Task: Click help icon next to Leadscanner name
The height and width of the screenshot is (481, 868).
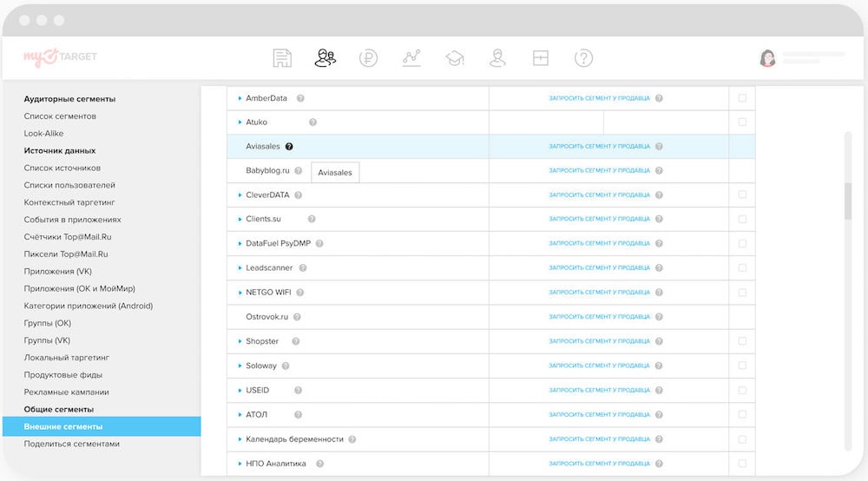Action: pyautogui.click(x=303, y=268)
